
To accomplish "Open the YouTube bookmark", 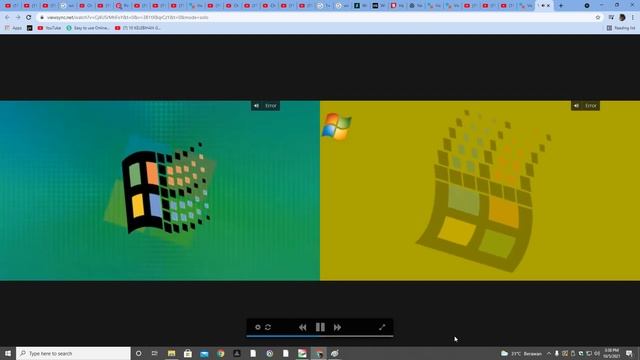I will (49, 28).
